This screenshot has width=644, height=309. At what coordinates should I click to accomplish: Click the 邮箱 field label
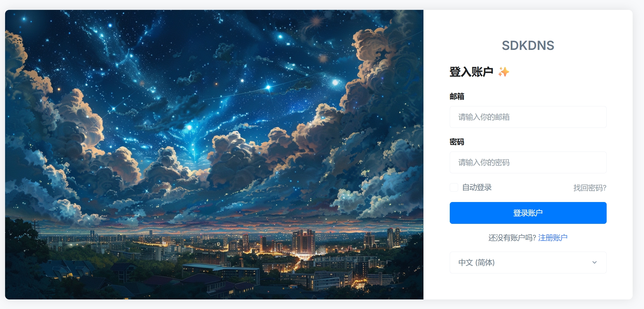(457, 96)
